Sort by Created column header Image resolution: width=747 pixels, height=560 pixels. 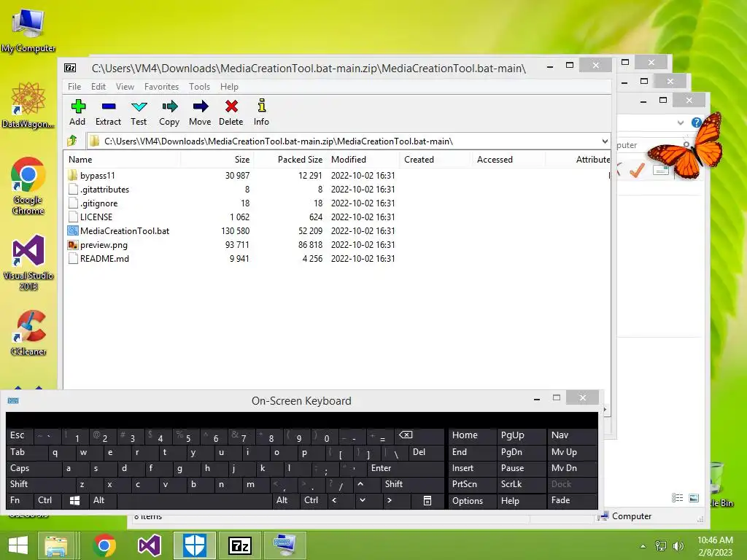436,160
